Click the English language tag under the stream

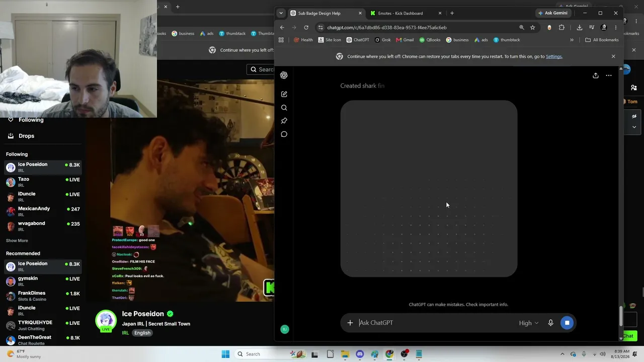[x=142, y=333]
